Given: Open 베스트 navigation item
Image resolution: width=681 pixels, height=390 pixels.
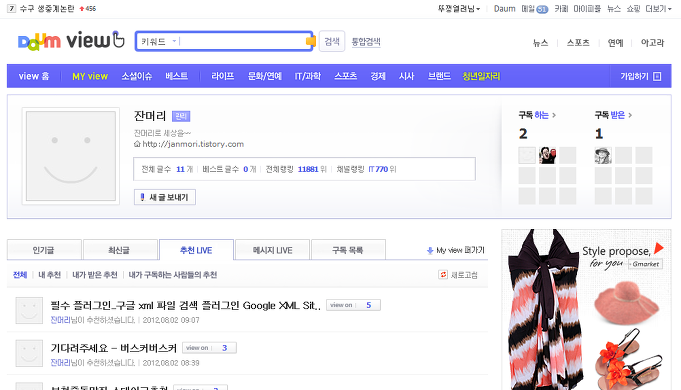Looking at the screenshot, I should [176, 76].
